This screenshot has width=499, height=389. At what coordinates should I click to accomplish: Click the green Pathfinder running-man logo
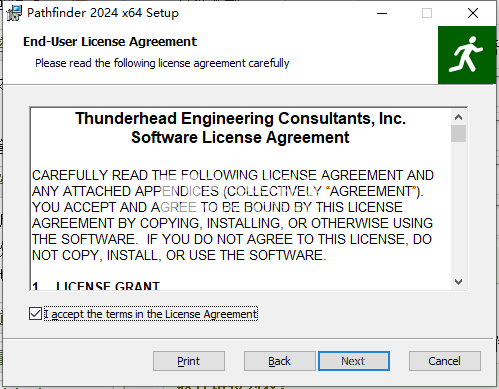coord(467,55)
